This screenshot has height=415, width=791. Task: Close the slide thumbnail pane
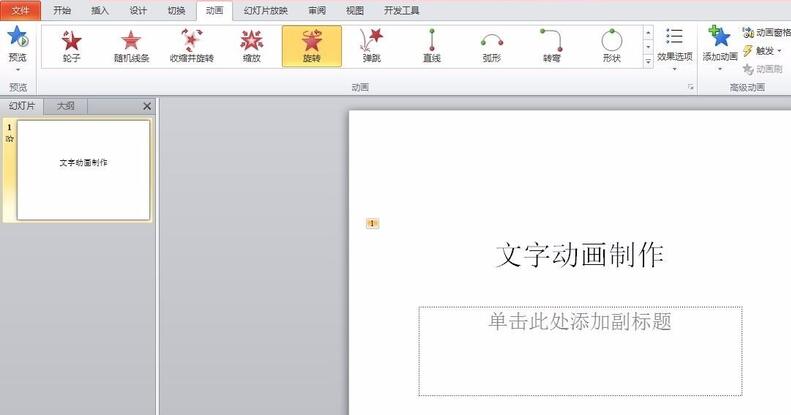147,106
